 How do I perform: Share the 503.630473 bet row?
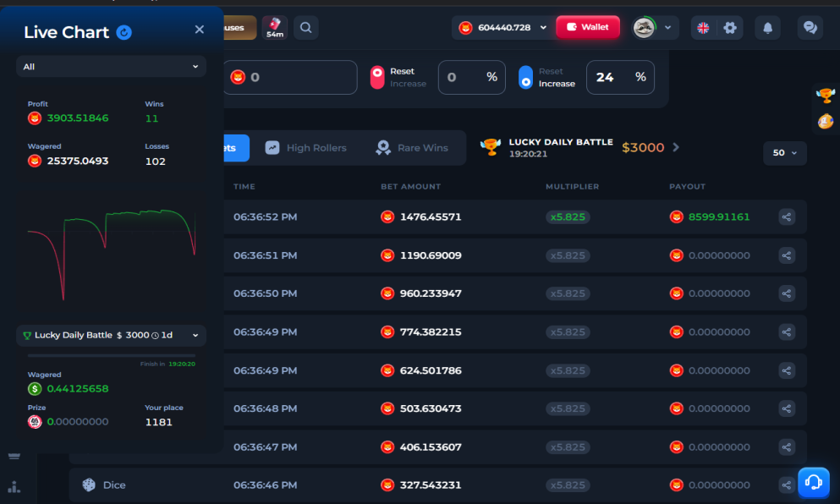point(787,408)
